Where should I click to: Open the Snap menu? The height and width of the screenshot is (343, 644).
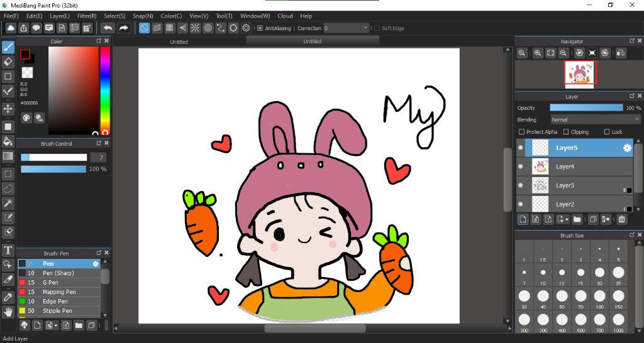143,16
